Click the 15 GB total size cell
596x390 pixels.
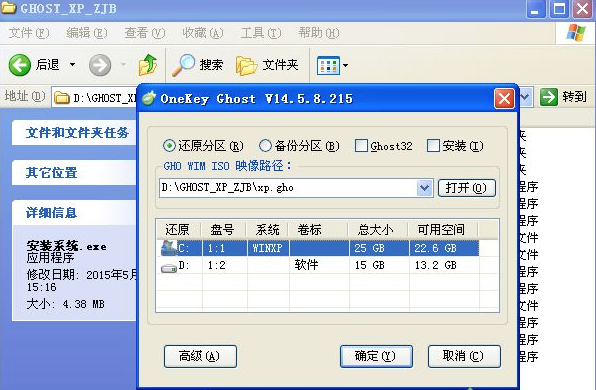[379, 265]
